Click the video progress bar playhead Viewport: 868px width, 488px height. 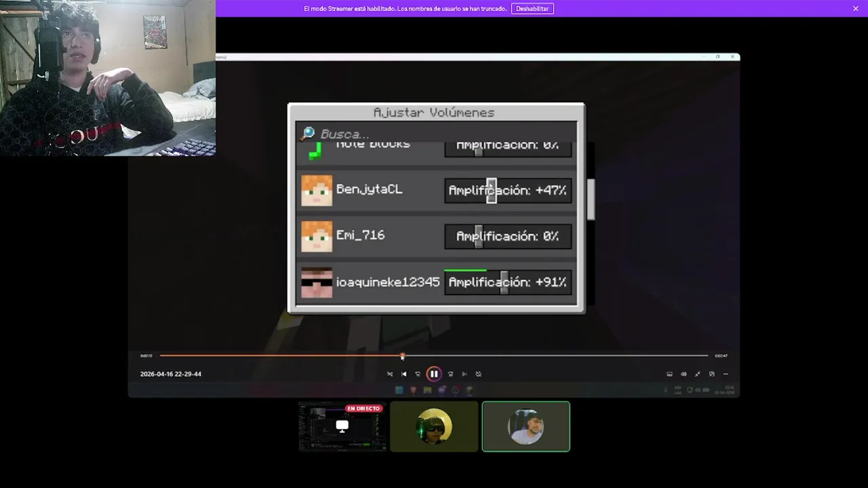(403, 356)
